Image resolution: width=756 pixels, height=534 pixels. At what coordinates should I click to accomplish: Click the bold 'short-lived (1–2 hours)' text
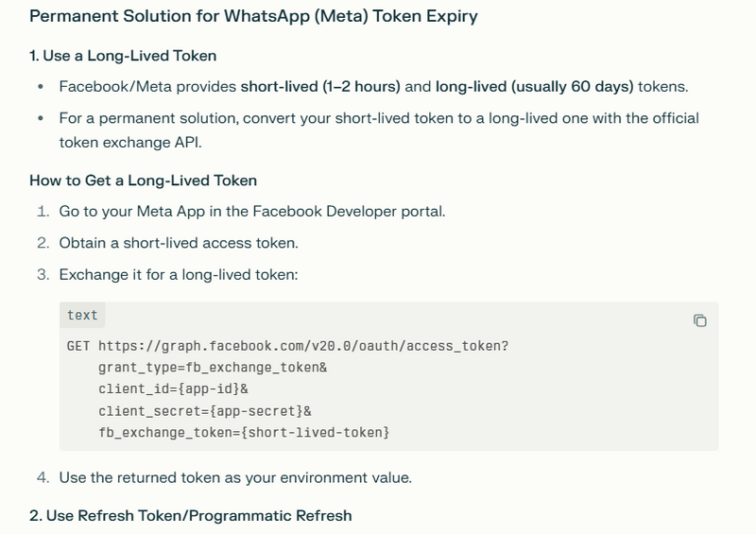(x=320, y=86)
